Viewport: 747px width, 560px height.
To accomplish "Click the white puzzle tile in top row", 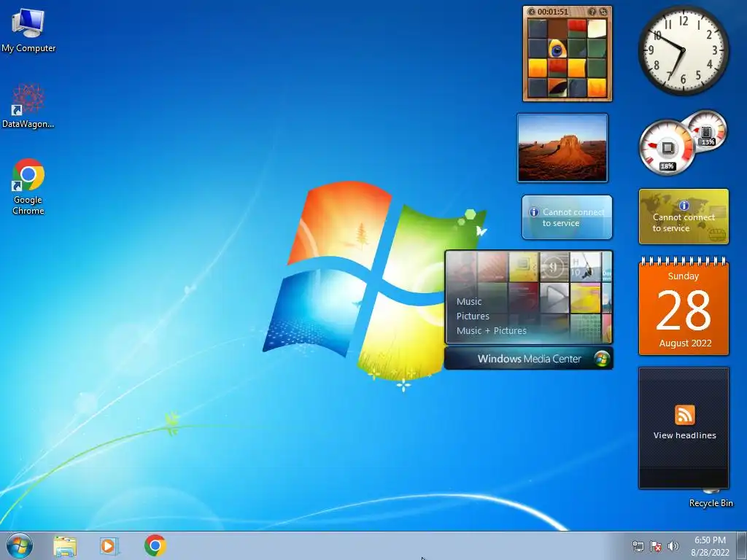I will coord(597,28).
